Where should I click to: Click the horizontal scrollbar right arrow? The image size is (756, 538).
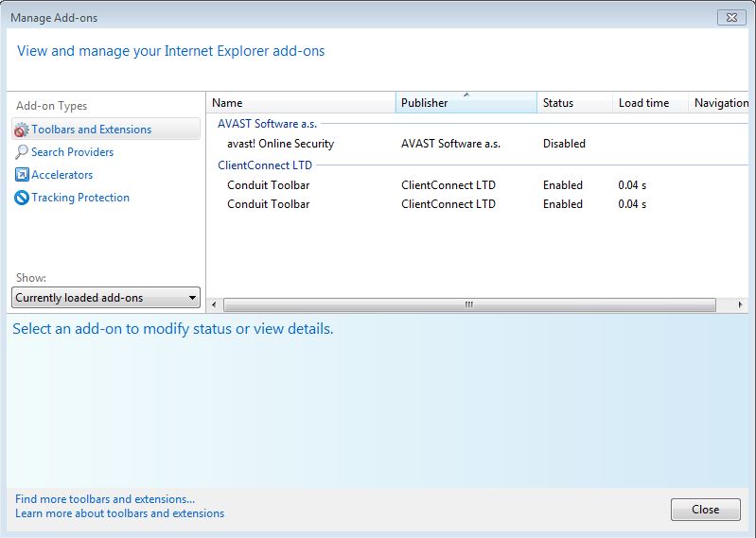pyautogui.click(x=740, y=304)
